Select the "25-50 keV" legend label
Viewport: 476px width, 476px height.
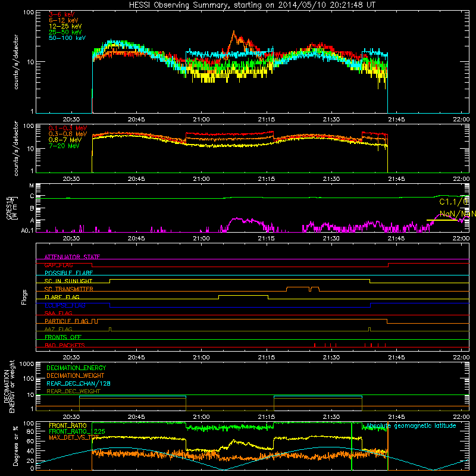(65, 32)
